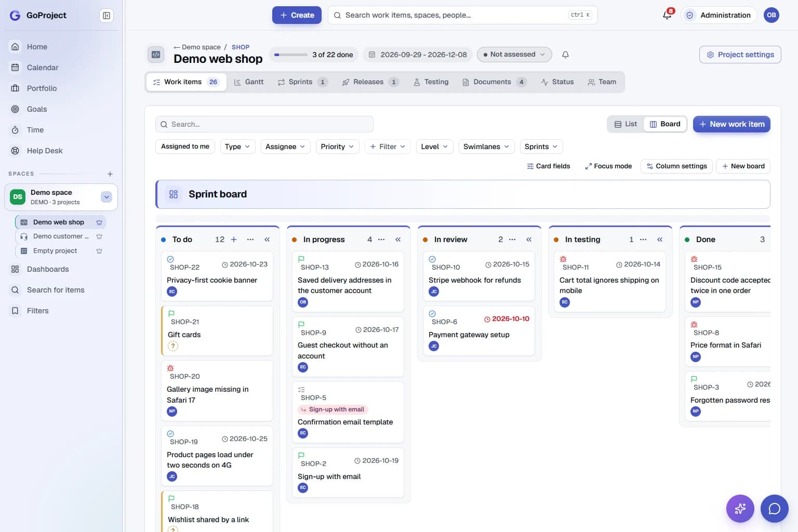The width and height of the screenshot is (798, 532).
Task: Expand the Demo space chevron
Action: pyautogui.click(x=107, y=197)
